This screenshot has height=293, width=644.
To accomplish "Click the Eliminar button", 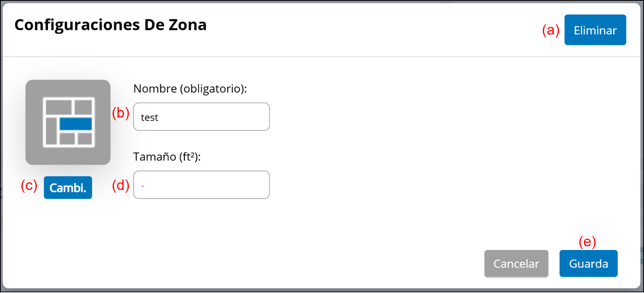I will [595, 30].
